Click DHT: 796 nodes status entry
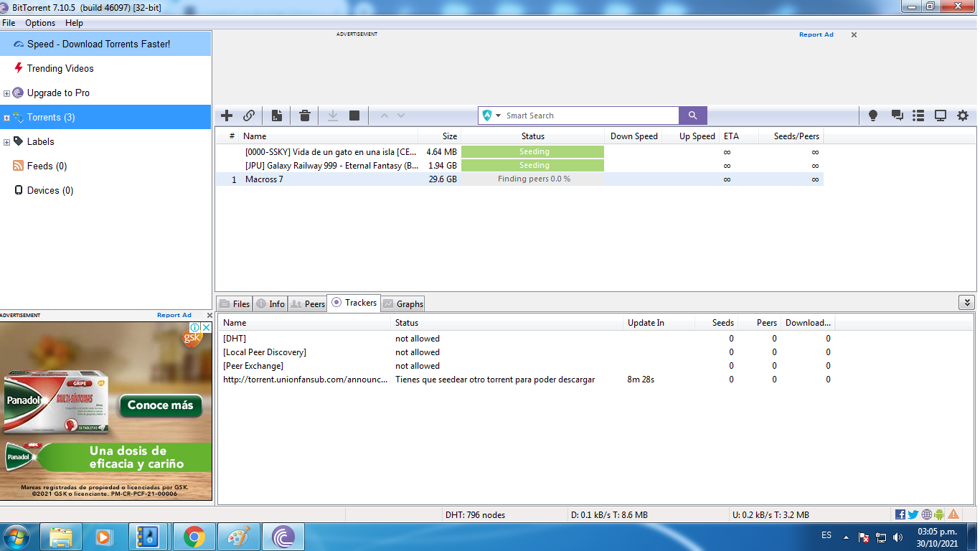Image resolution: width=980 pixels, height=551 pixels. point(475,515)
